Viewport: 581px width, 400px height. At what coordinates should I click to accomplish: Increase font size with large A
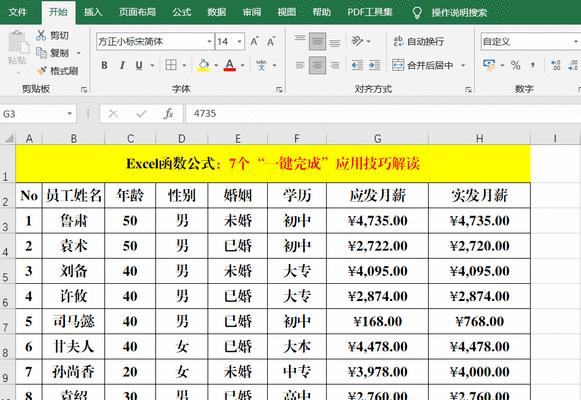coord(254,41)
